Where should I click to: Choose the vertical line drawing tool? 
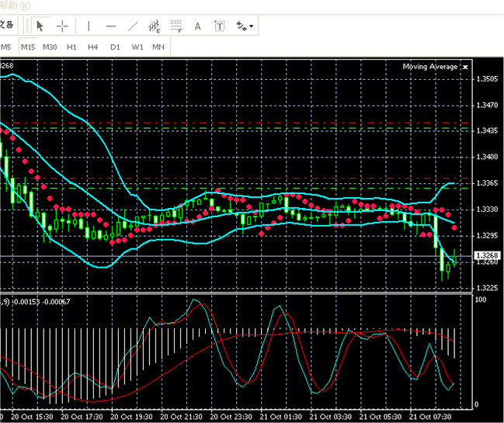(89, 26)
